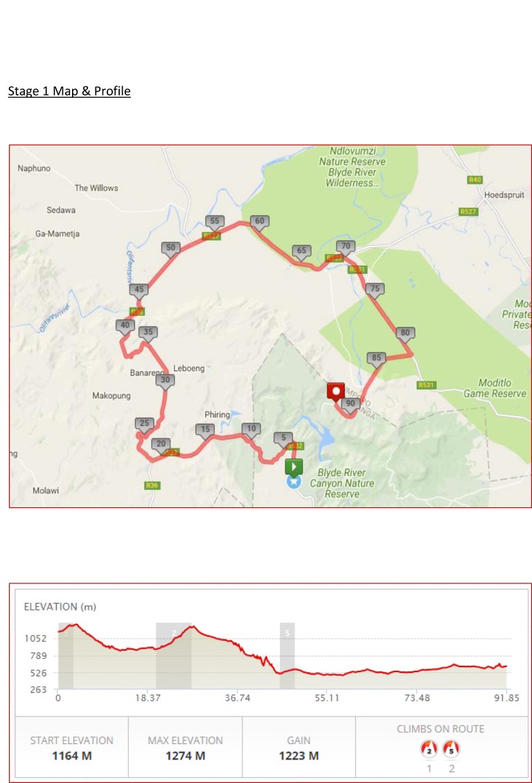
Task: Click the 90 km distance marker
Action: [351, 405]
